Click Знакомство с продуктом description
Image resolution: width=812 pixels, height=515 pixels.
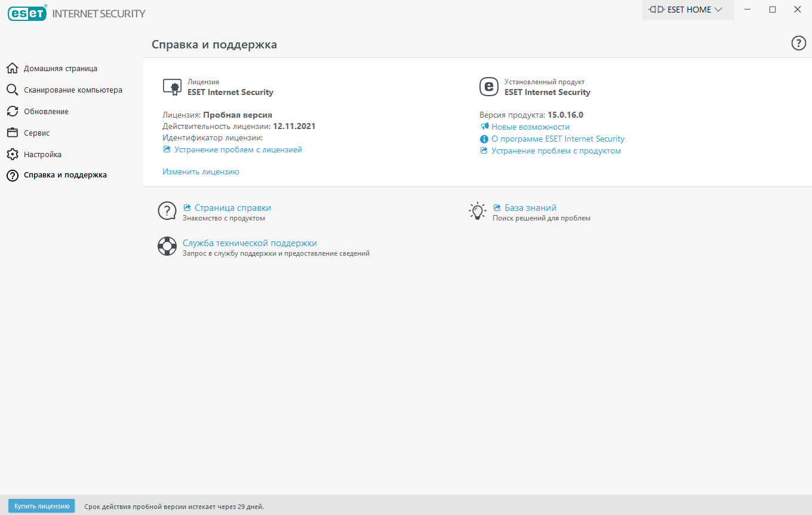tap(224, 218)
